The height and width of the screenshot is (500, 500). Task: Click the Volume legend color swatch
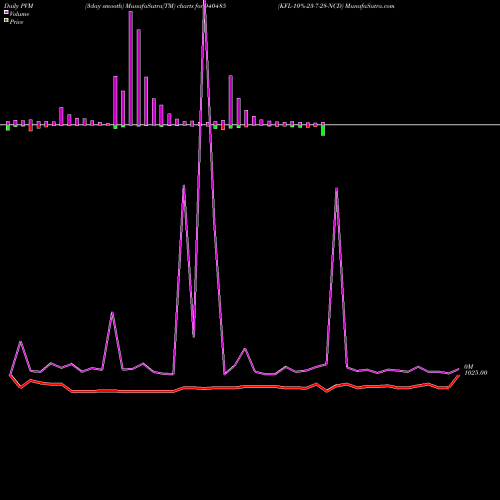click(x=6, y=12)
